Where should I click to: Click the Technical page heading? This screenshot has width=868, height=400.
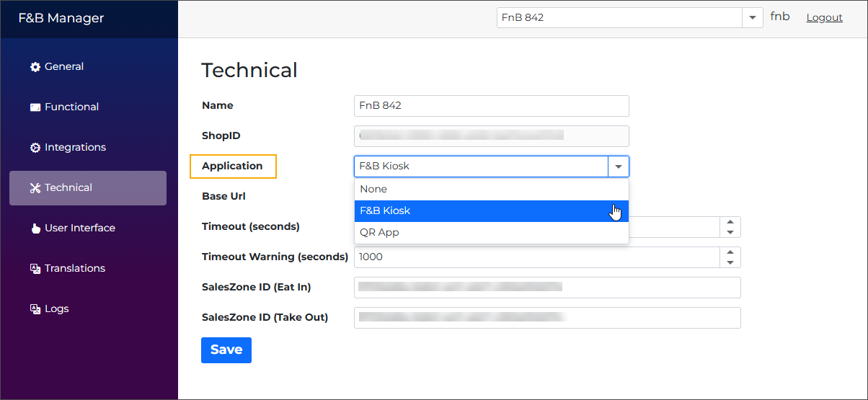click(x=249, y=70)
